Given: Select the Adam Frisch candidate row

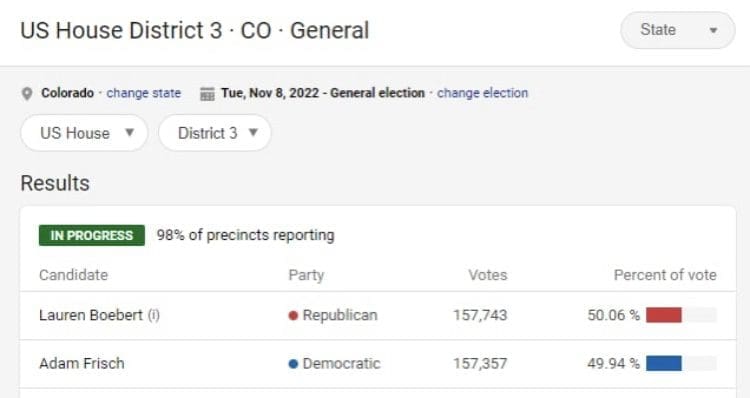Looking at the screenshot, I should 378,364.
